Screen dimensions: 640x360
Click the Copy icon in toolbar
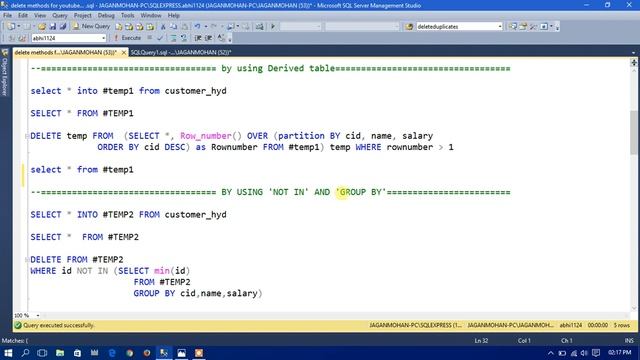pyautogui.click(x=173, y=27)
